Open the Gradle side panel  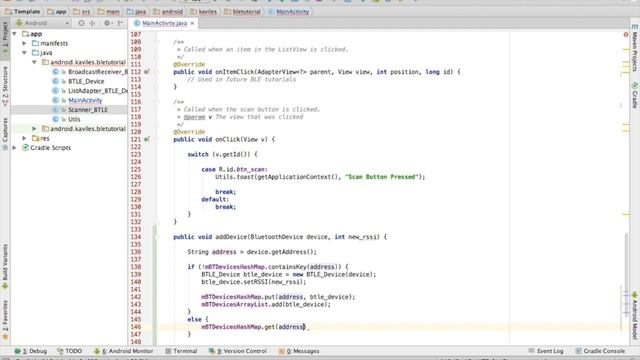(635, 96)
